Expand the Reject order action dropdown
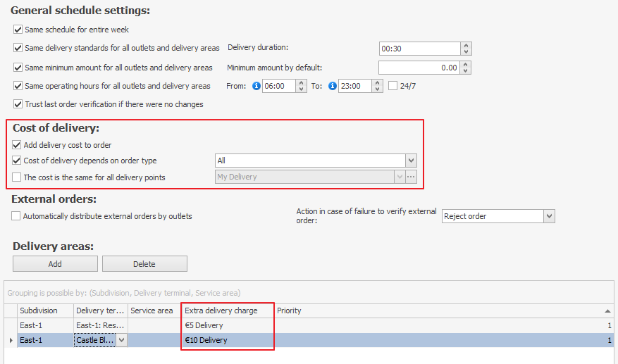The image size is (618, 364). (549, 216)
